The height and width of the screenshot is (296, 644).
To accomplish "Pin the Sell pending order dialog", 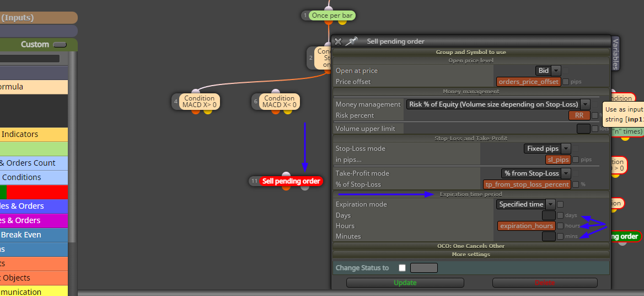I will 351,41.
